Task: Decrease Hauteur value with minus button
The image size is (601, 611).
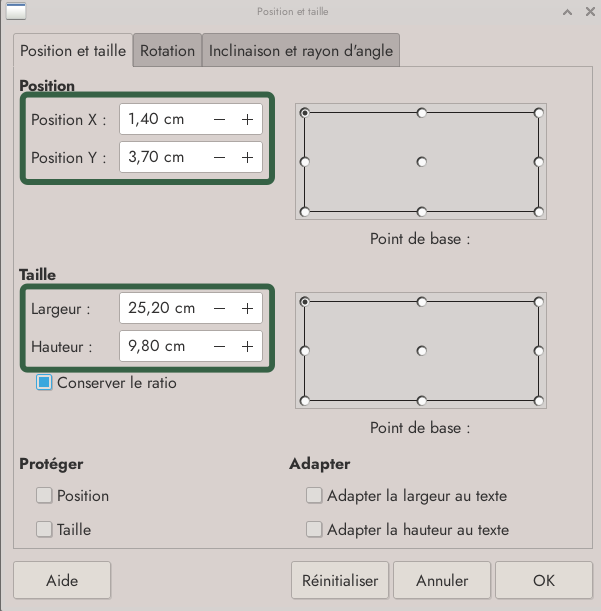Action: click(x=219, y=346)
